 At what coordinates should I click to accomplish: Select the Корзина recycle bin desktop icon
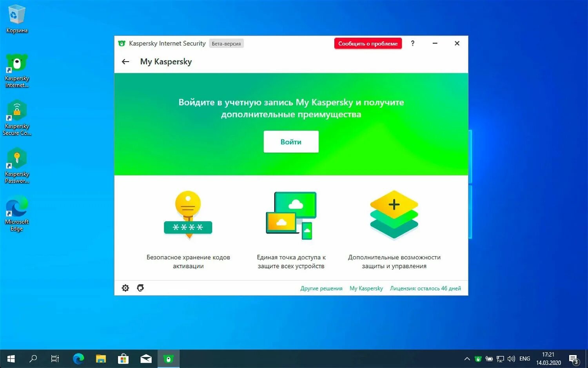pyautogui.click(x=17, y=19)
